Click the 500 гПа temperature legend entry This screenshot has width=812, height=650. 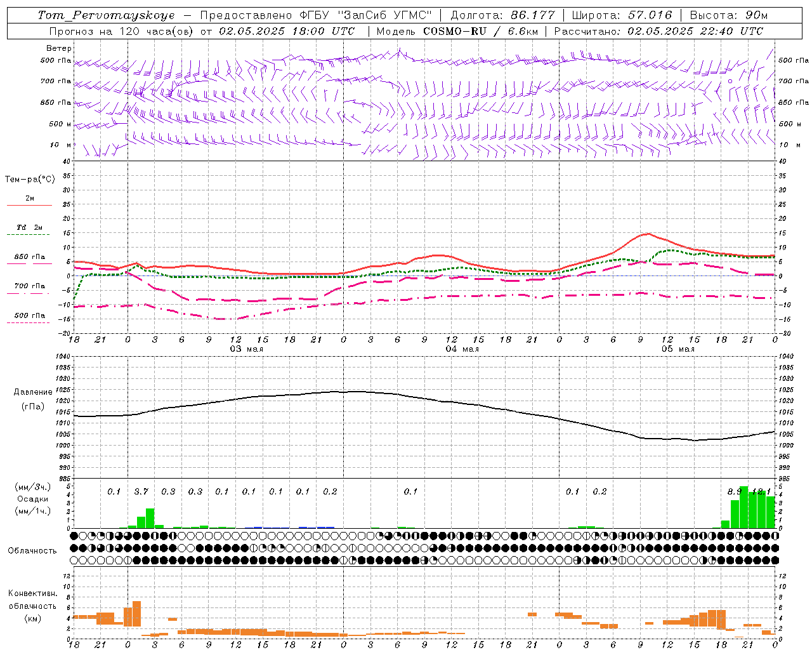click(x=29, y=315)
